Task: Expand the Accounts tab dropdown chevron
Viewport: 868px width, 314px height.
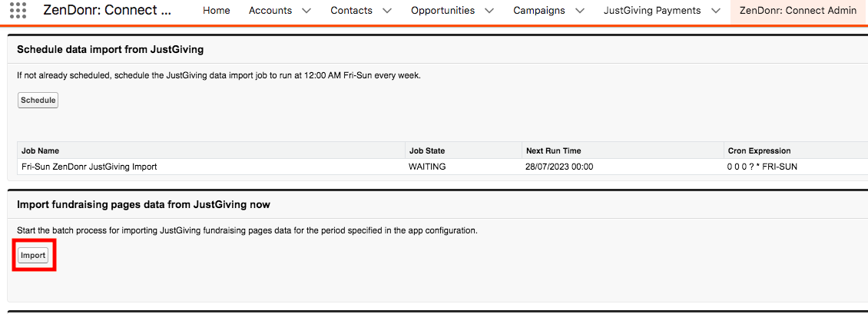Action: pyautogui.click(x=306, y=11)
